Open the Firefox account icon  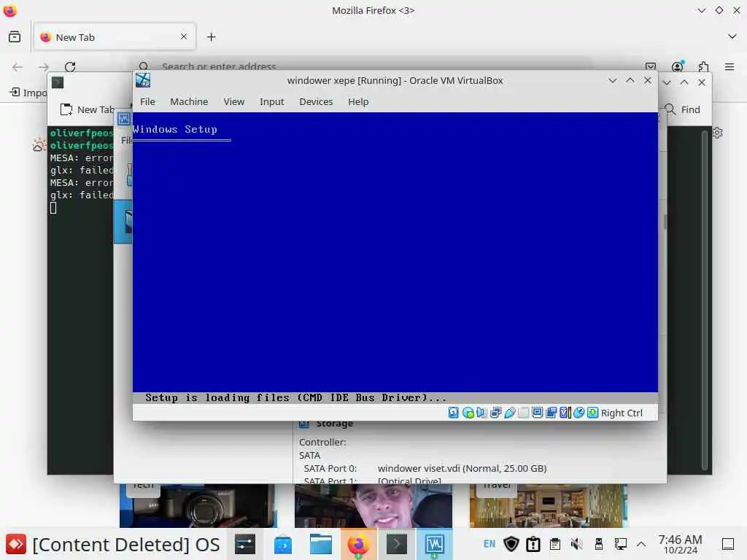click(677, 66)
